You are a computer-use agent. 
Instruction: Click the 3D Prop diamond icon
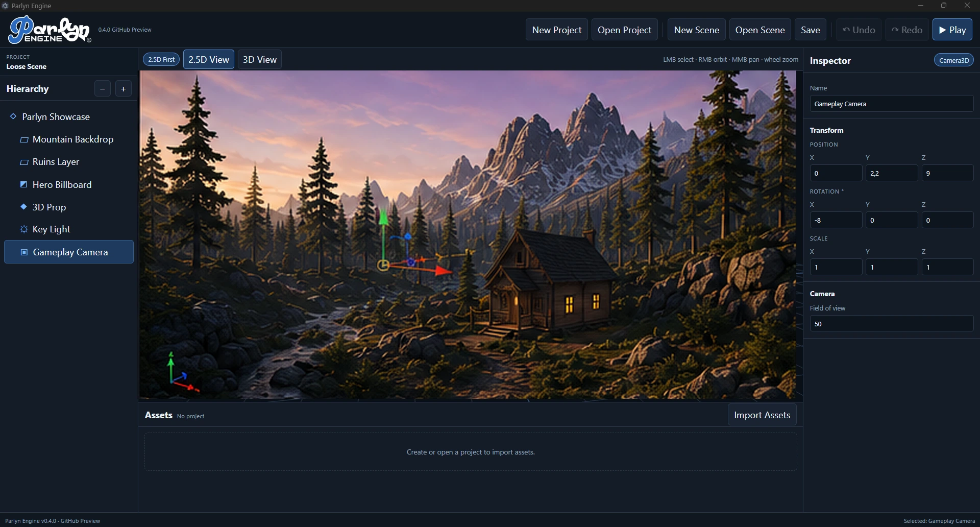pos(23,207)
